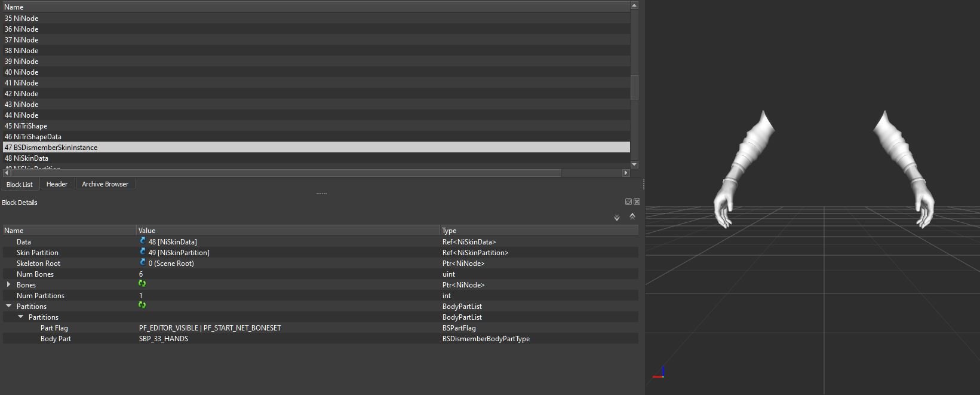Click the BSDismemberBodyPartType type cell

[486, 338]
